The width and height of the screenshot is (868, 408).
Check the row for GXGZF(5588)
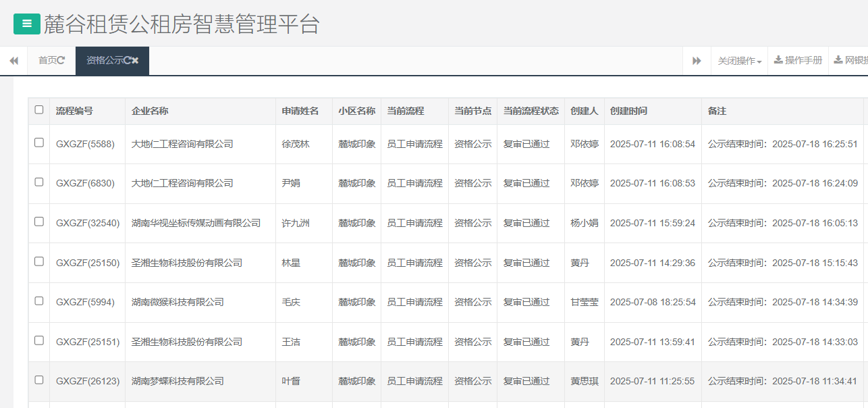(39, 143)
